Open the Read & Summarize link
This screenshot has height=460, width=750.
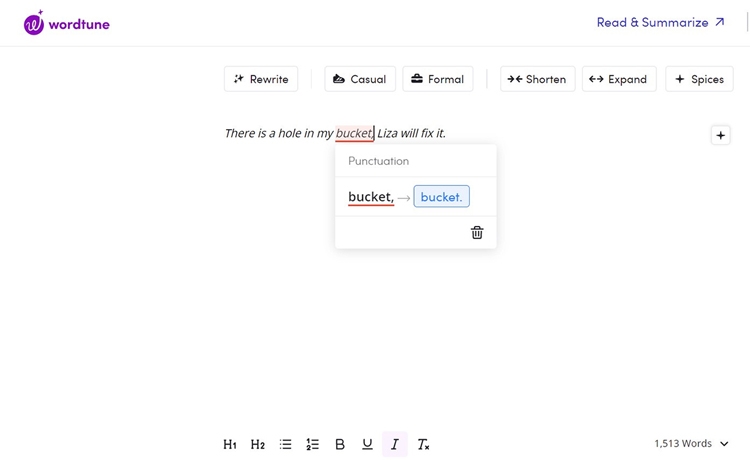[661, 22]
